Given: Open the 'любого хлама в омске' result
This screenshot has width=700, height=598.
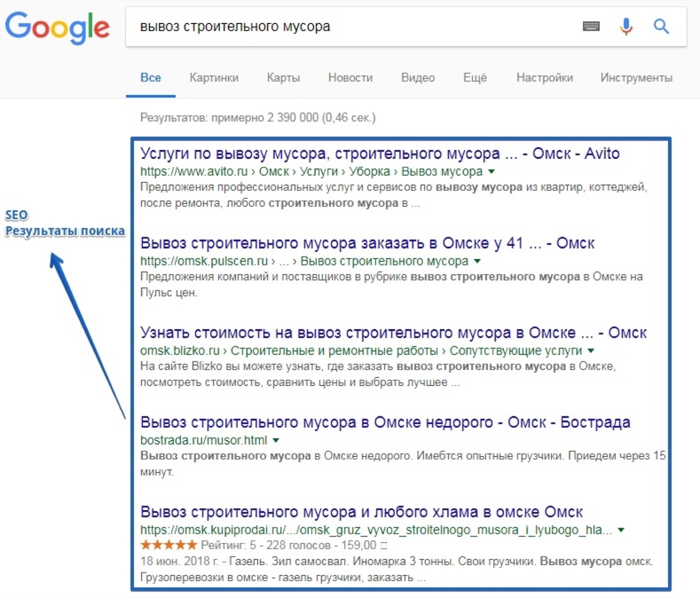Looking at the screenshot, I should pos(361,512).
